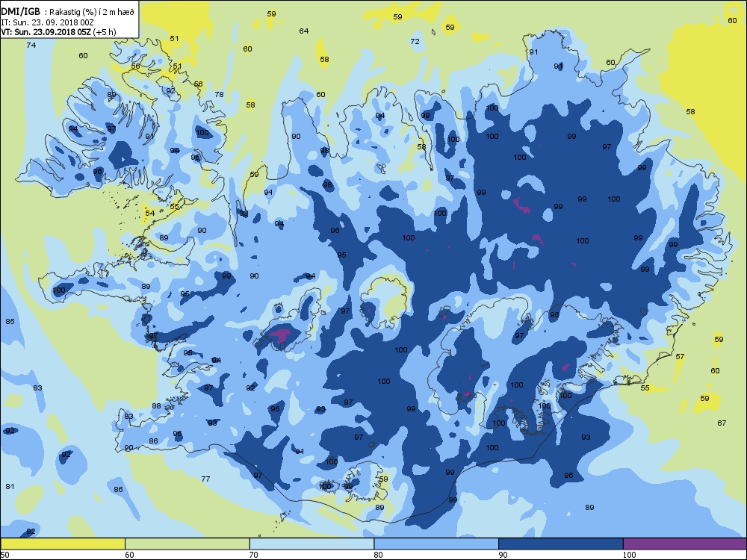Click the yellow 50–60 legend swatch
Screen dimensions: 747x560
click(x=63, y=544)
